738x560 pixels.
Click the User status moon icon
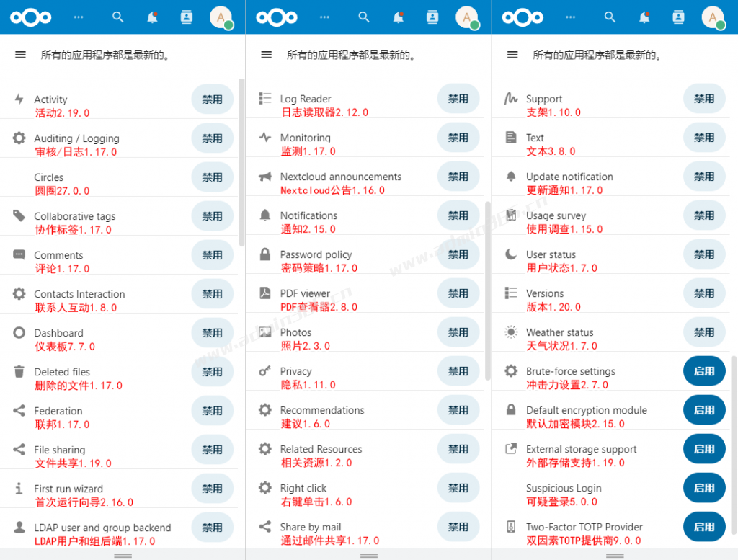pyautogui.click(x=511, y=254)
